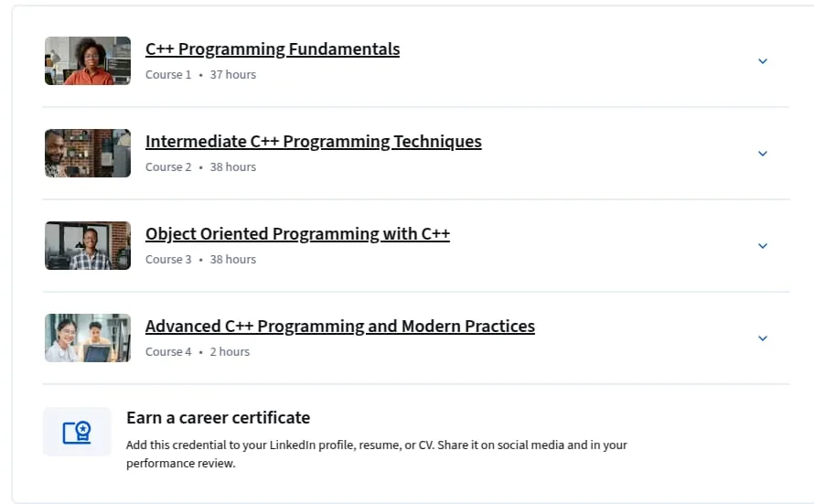Click the Course 1 37 hours label
The width and height of the screenshot is (814, 504).
(x=200, y=75)
